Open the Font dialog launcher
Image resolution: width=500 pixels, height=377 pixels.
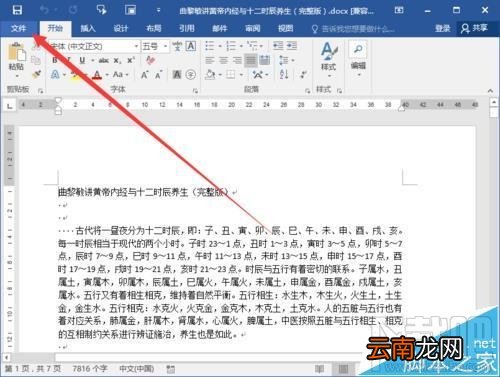[x=195, y=90]
